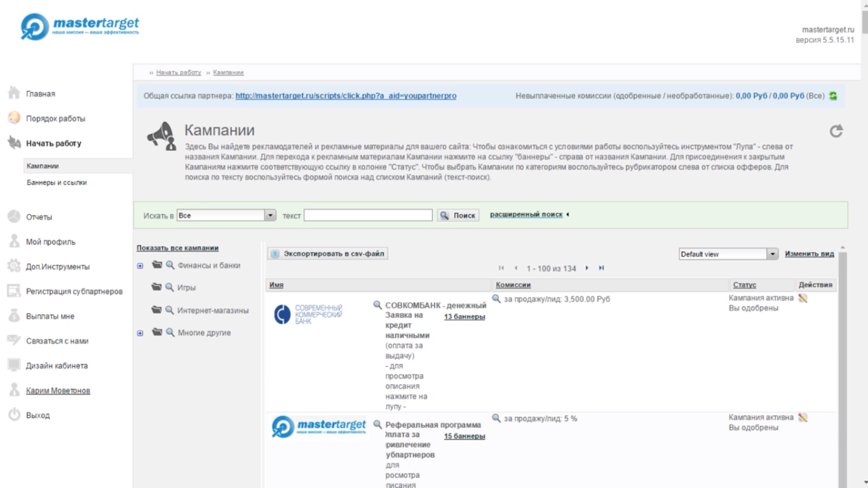This screenshot has width=868, height=488.
Task: Open Отчеты using its pie chart icon
Action: [x=14, y=217]
